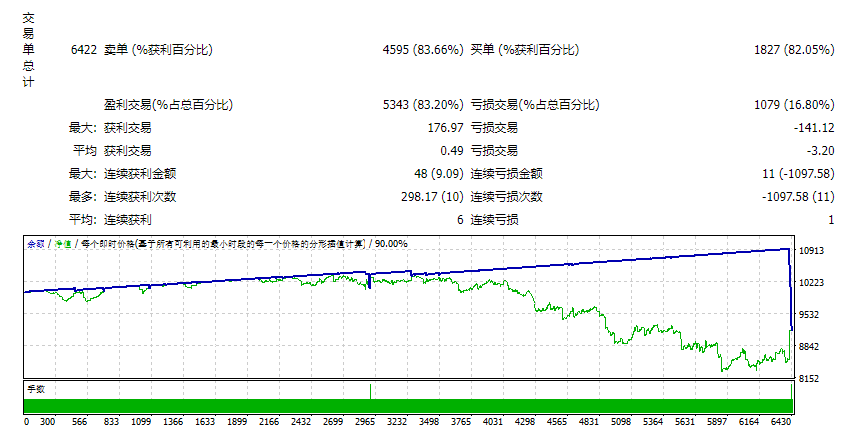Click the 3232 x-axis trade marker
The width and height of the screenshot is (853, 432).
(x=397, y=422)
